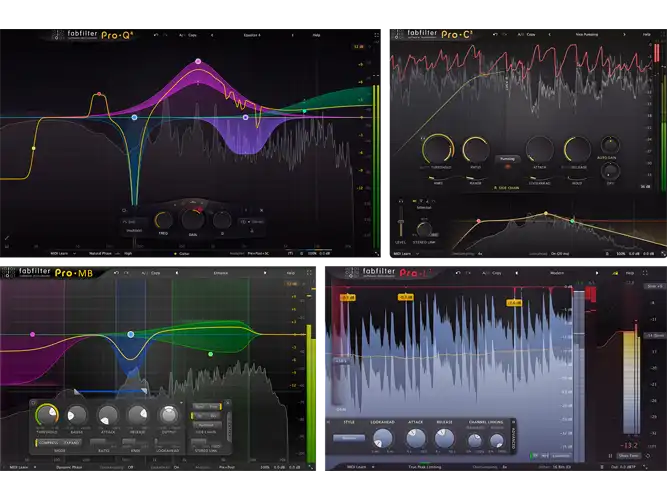Open the Advanced tab in Pro-L 2
The width and height of the screenshot is (667, 500).
[513, 437]
